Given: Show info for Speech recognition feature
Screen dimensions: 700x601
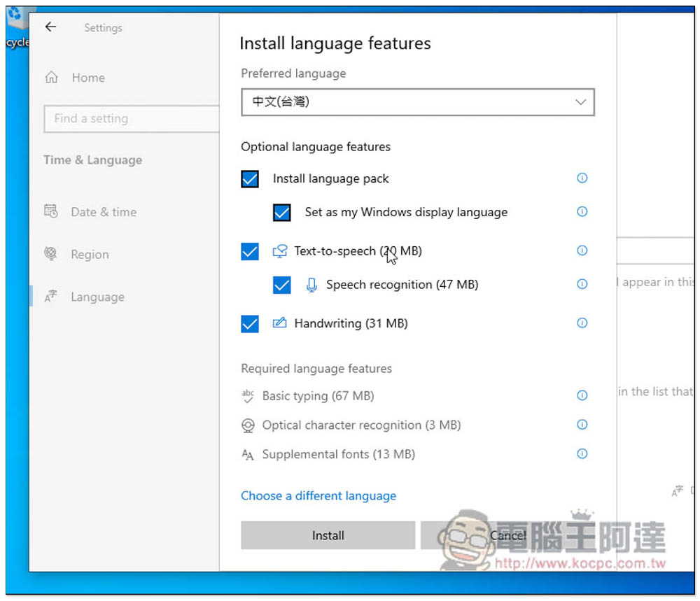Looking at the screenshot, I should pyautogui.click(x=582, y=284).
